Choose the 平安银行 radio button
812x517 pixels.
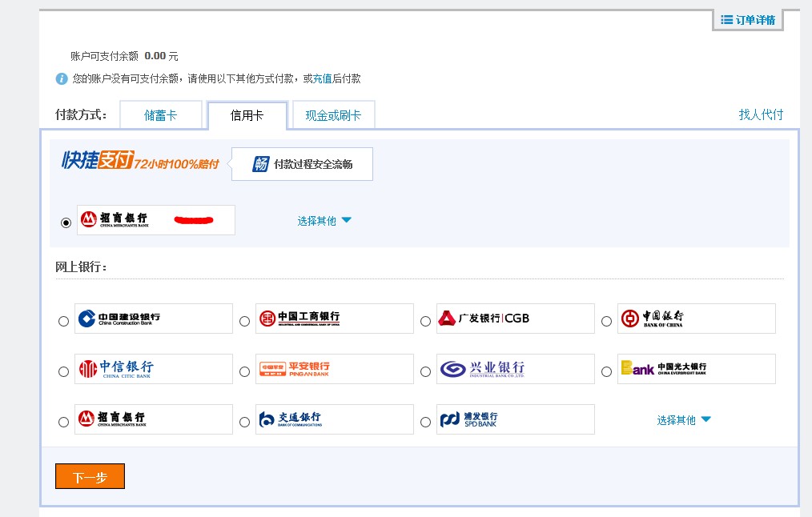[244, 371]
